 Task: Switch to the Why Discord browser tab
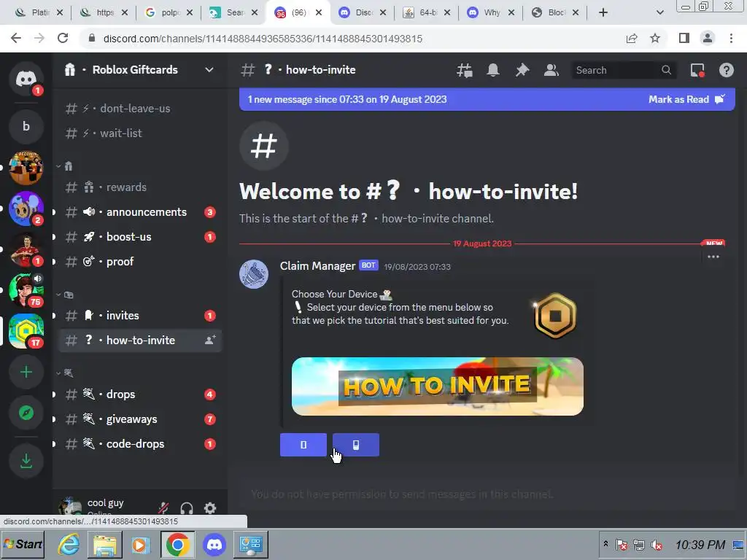[x=489, y=13]
